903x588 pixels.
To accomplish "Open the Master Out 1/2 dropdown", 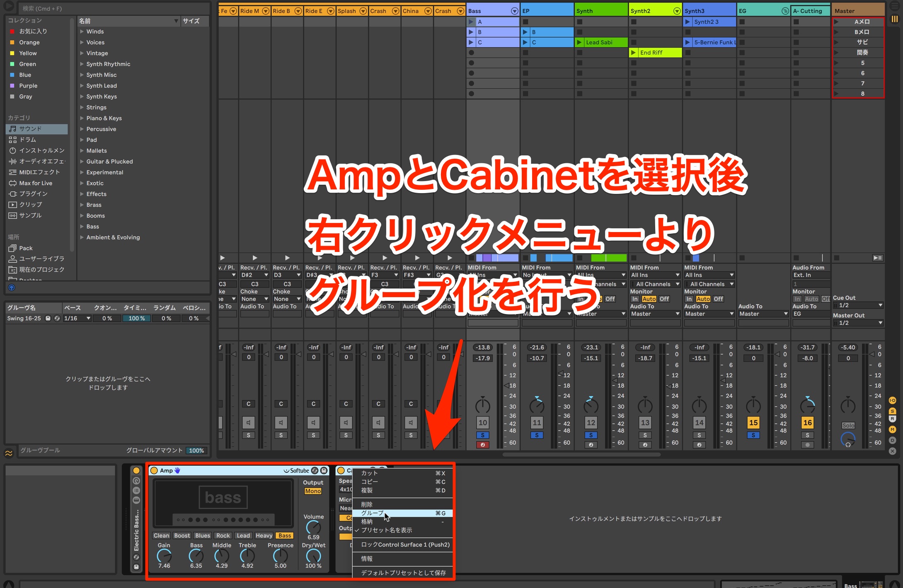I will point(858,323).
